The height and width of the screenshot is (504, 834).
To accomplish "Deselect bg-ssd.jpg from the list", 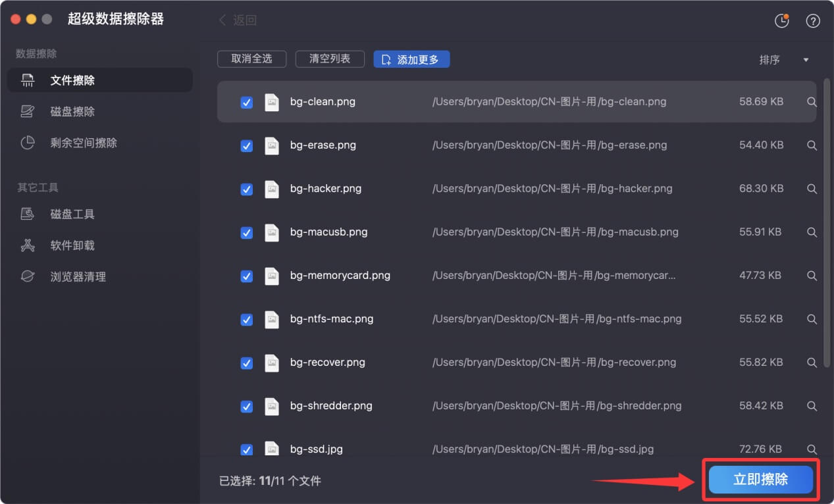I will pos(246,449).
